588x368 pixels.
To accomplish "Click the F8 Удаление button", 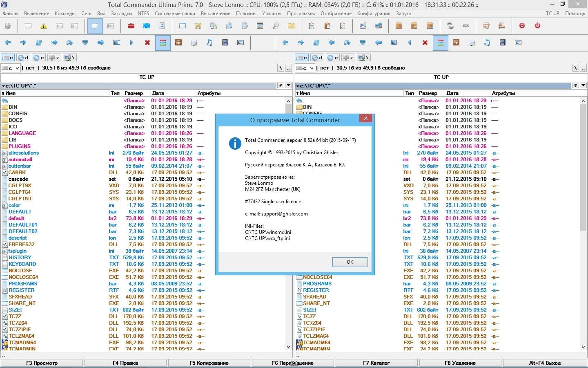I will coord(460,363).
